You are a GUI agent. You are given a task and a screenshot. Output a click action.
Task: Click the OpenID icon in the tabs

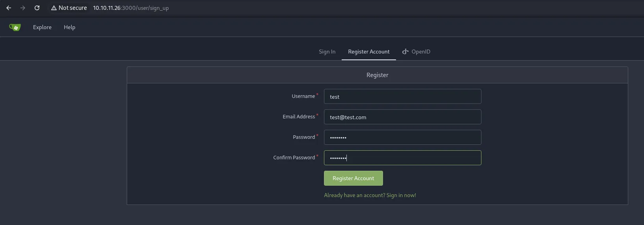[x=405, y=52]
